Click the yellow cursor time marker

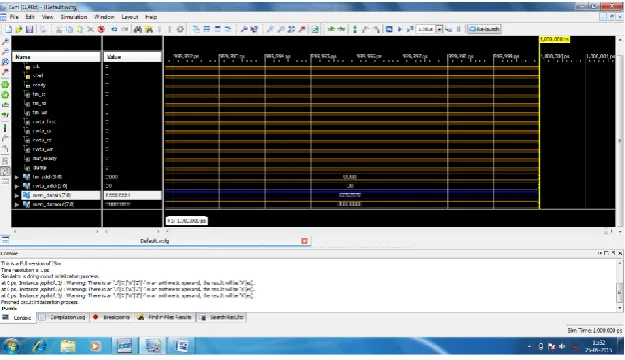(x=554, y=39)
